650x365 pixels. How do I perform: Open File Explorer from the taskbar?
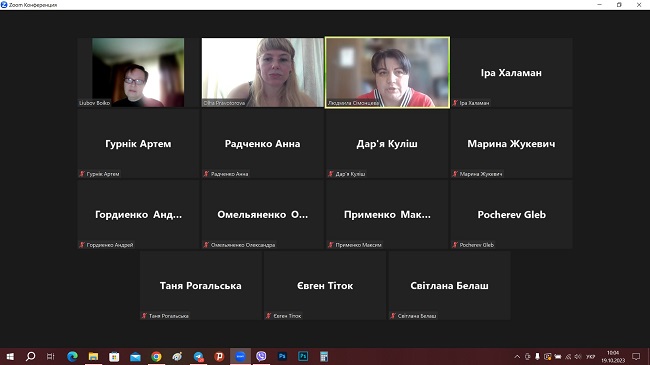[x=93, y=356]
